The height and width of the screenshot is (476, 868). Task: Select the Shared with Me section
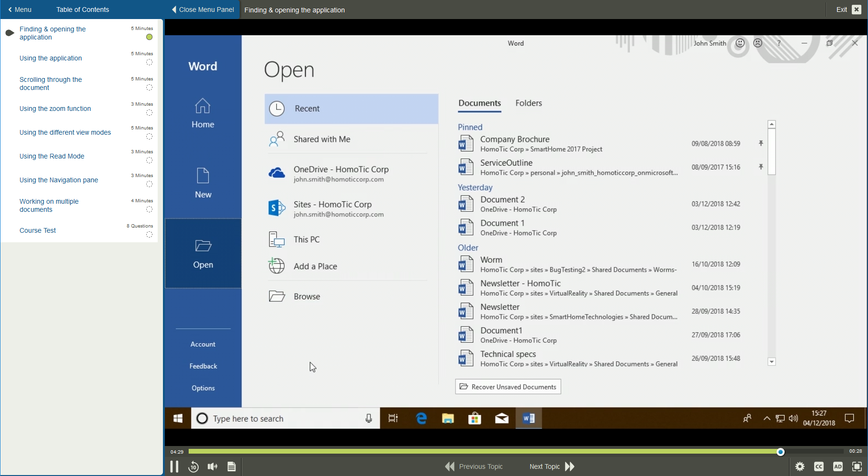click(x=322, y=139)
